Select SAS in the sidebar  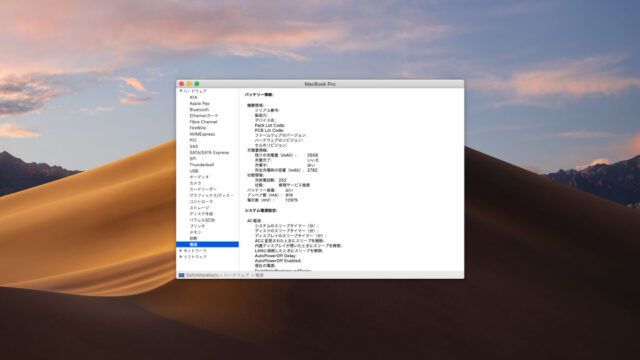pos(193,147)
